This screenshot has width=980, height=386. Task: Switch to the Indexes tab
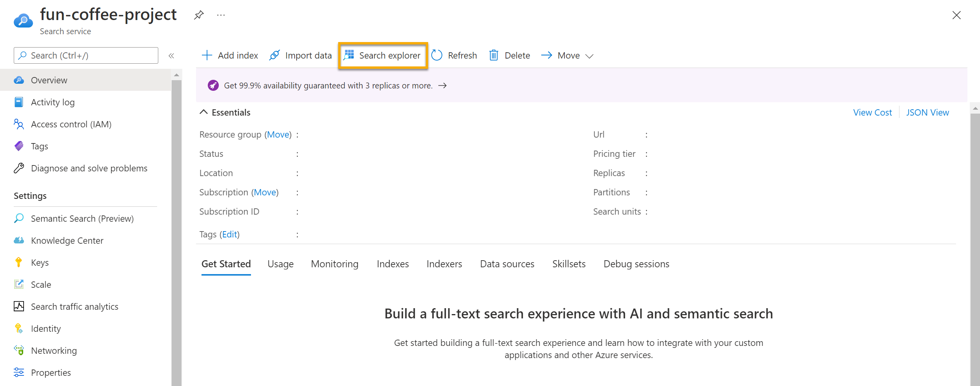coord(393,264)
